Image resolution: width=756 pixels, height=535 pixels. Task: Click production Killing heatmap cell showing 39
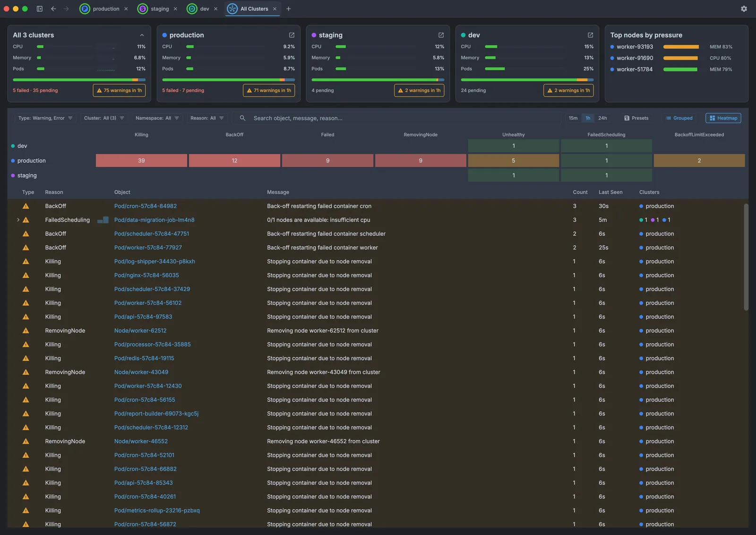pyautogui.click(x=141, y=161)
